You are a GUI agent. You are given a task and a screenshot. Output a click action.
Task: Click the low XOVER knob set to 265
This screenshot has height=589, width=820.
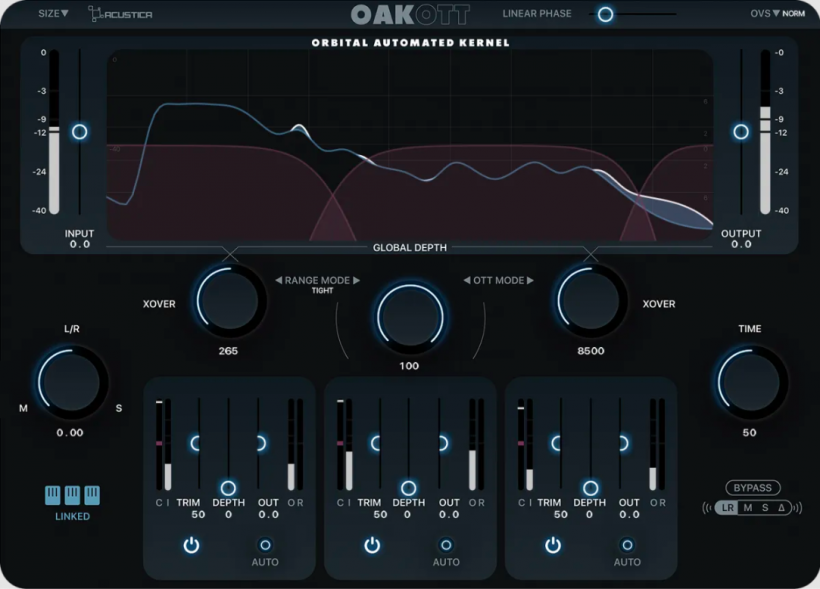pos(229,301)
